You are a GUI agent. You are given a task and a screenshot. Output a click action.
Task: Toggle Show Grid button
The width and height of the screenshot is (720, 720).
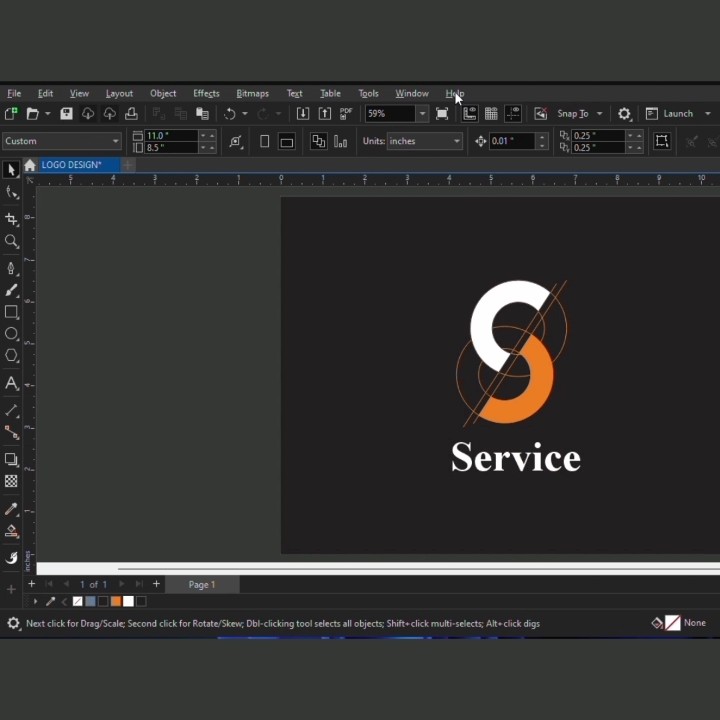[x=491, y=113]
